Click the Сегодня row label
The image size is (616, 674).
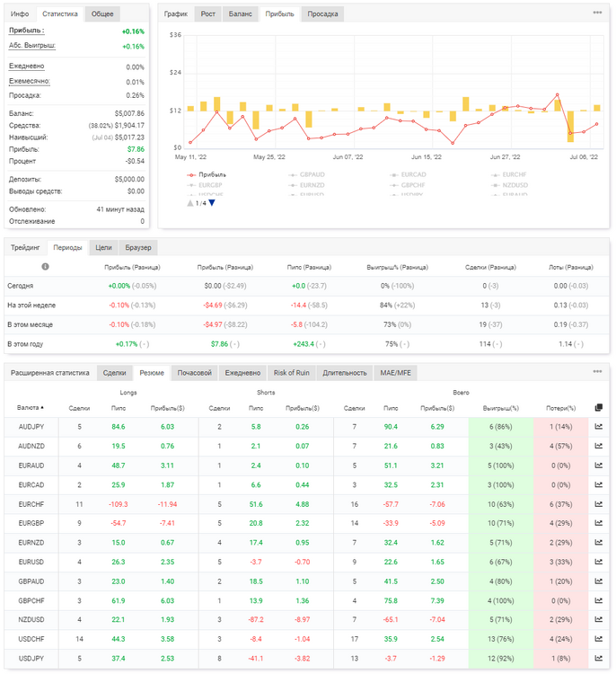(20, 286)
